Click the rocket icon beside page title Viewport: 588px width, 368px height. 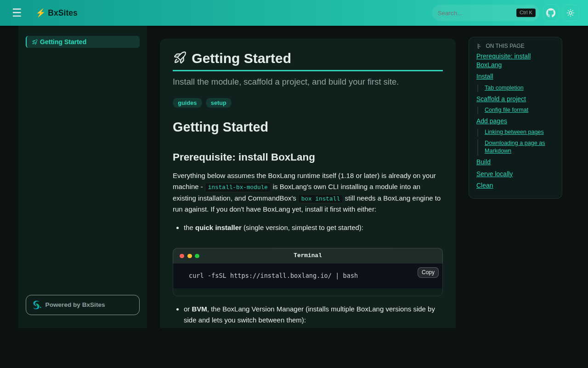pos(180,58)
